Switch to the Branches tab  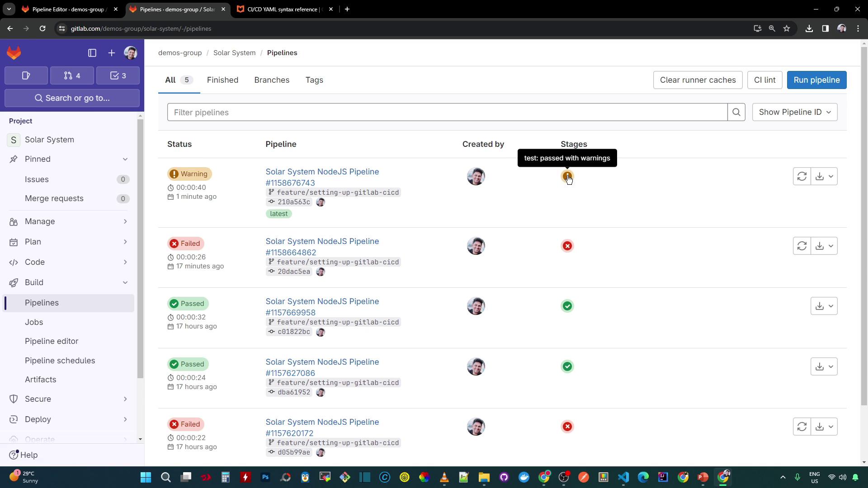tap(272, 80)
